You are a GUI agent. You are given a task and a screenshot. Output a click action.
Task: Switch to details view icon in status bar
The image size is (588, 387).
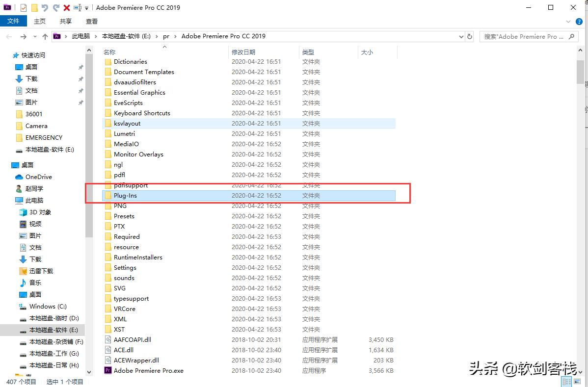click(566, 382)
